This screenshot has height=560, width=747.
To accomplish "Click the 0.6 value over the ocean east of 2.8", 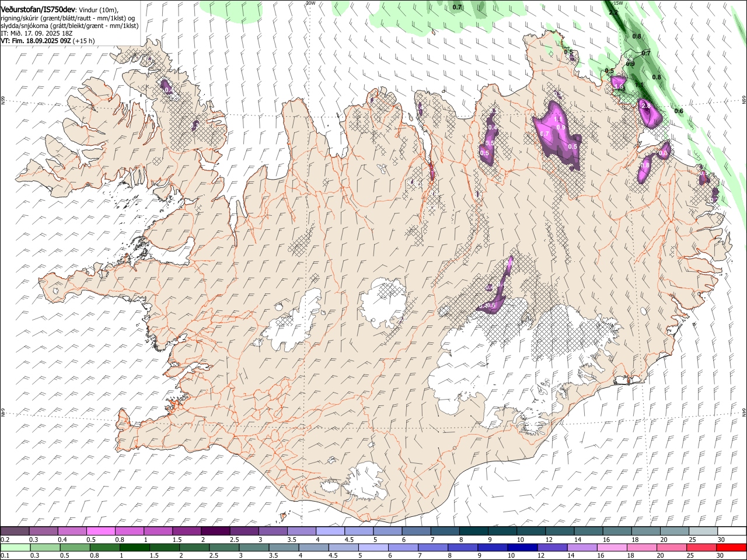I will pyautogui.click(x=679, y=111).
